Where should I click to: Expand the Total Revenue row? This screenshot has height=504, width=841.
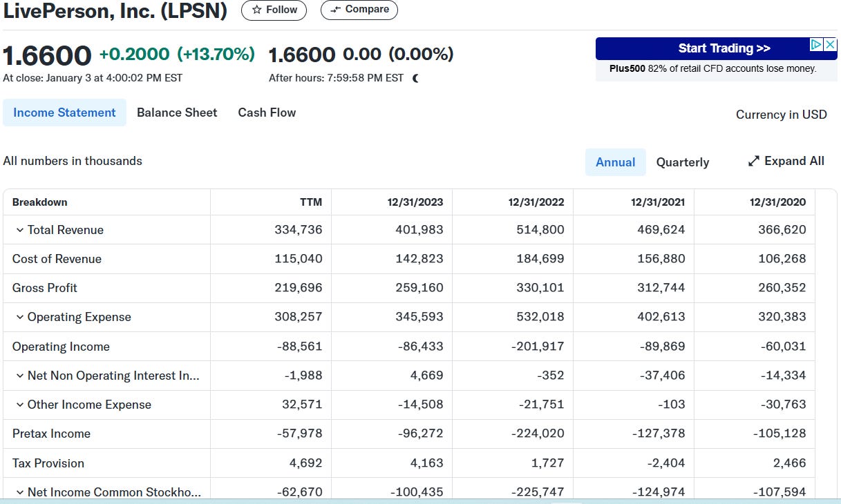19,230
